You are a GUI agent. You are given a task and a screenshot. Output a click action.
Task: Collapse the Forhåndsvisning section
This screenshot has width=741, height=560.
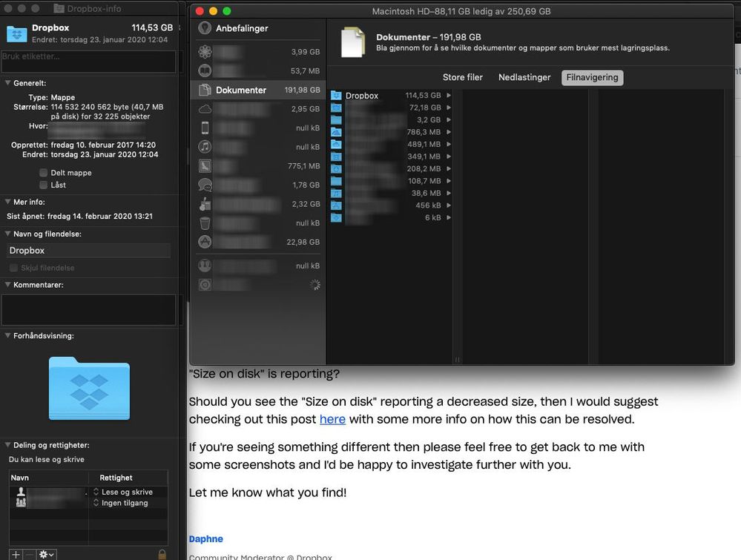[x=7, y=335]
